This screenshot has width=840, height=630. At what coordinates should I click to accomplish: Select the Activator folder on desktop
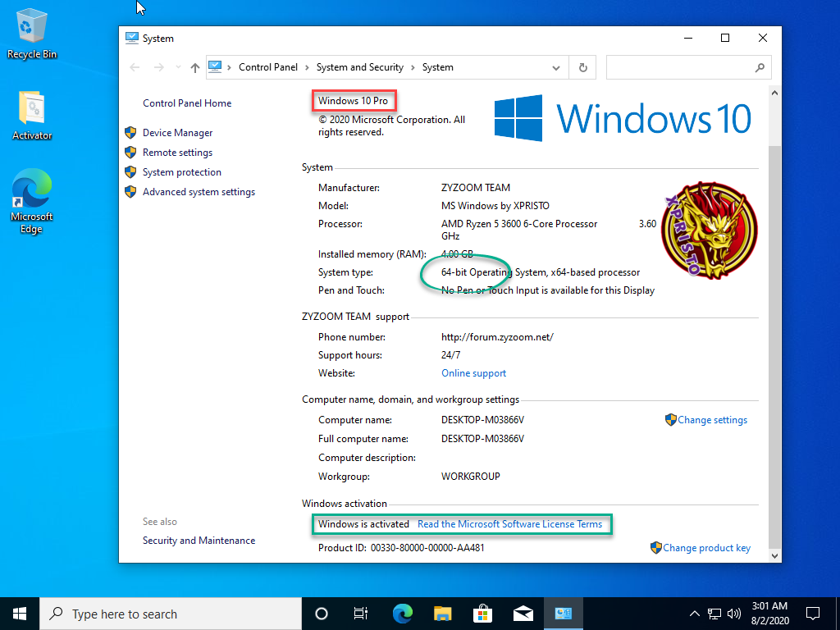[32, 116]
